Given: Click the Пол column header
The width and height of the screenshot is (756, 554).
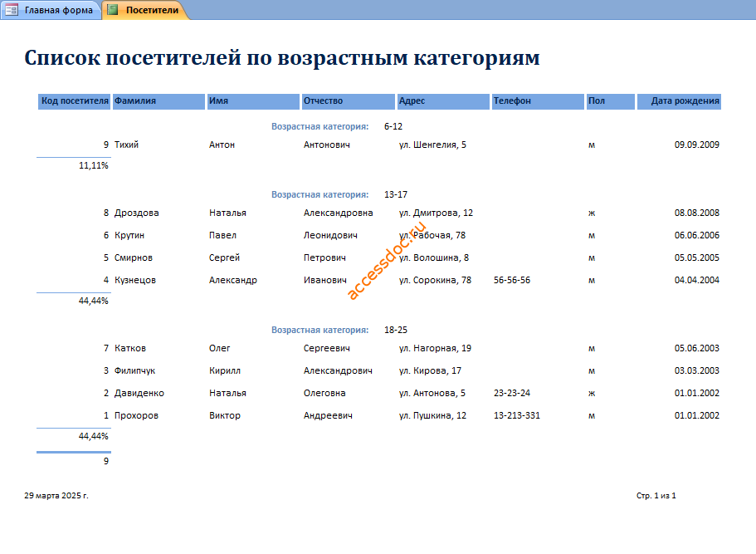Looking at the screenshot, I should [x=611, y=101].
